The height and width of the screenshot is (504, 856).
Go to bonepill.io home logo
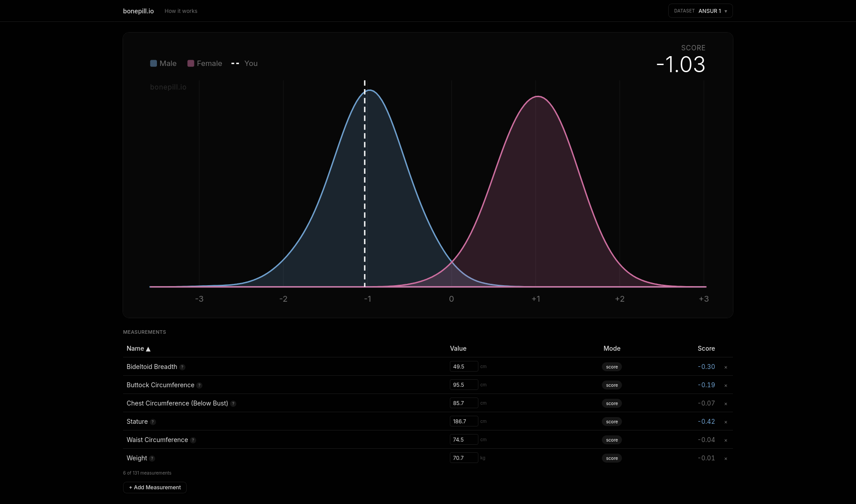[x=138, y=11]
